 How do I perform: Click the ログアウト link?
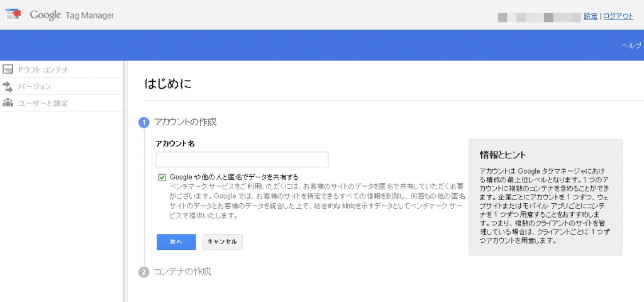618,16
